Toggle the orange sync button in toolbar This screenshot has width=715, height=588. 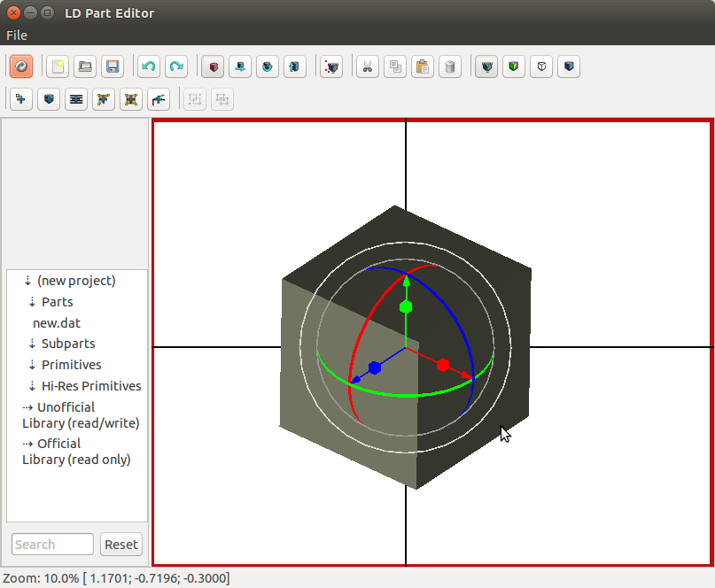[x=21, y=66]
